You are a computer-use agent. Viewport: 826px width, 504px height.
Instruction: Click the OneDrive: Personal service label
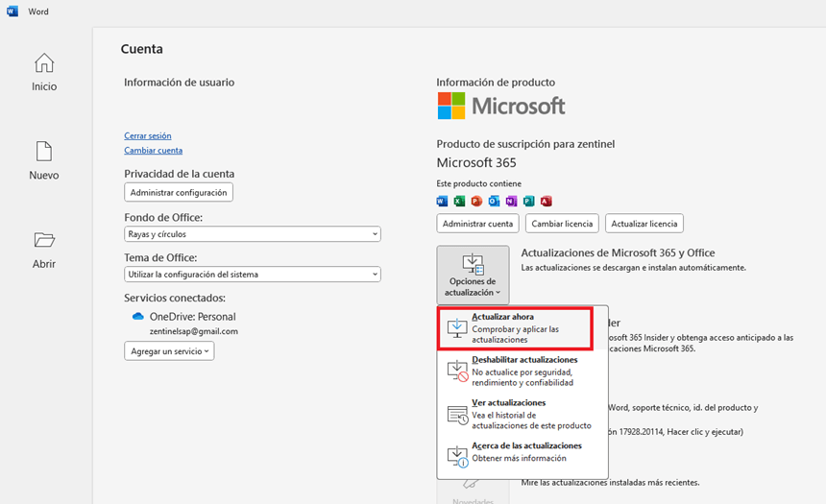pos(193,317)
